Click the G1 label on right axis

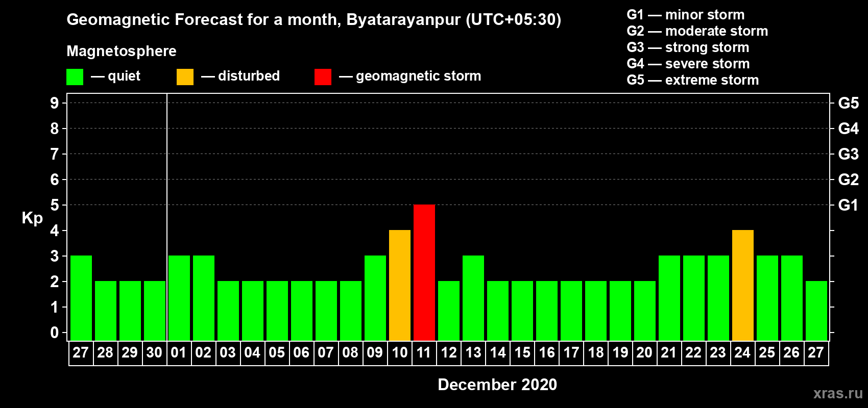pyautogui.click(x=848, y=205)
